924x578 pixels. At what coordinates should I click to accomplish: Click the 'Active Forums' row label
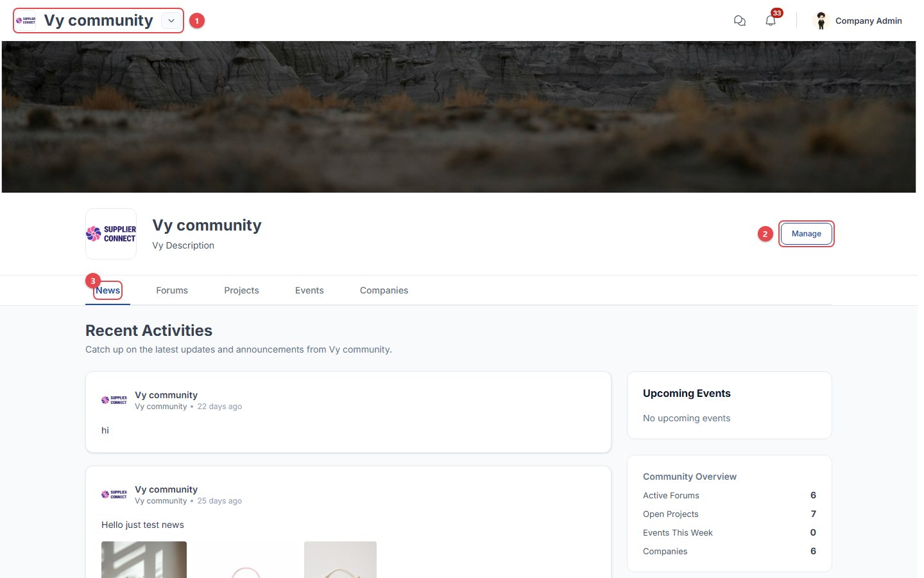[x=671, y=495]
